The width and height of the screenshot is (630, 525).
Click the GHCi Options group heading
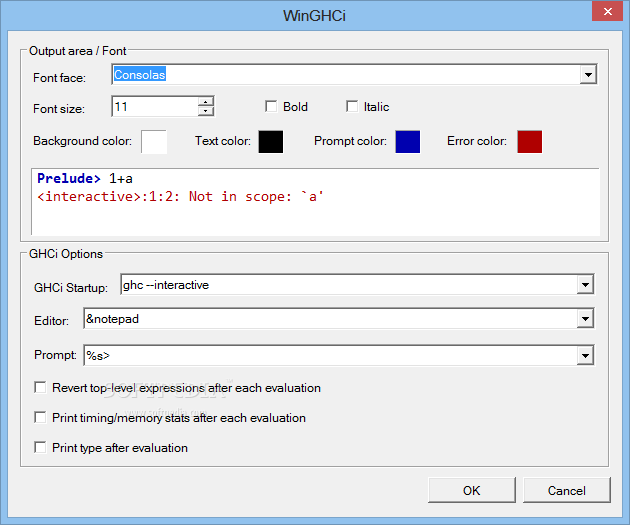tap(66, 254)
